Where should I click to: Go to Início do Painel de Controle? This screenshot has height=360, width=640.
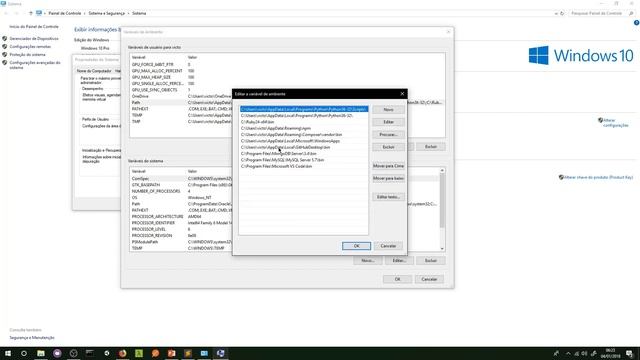pyautogui.click(x=34, y=27)
